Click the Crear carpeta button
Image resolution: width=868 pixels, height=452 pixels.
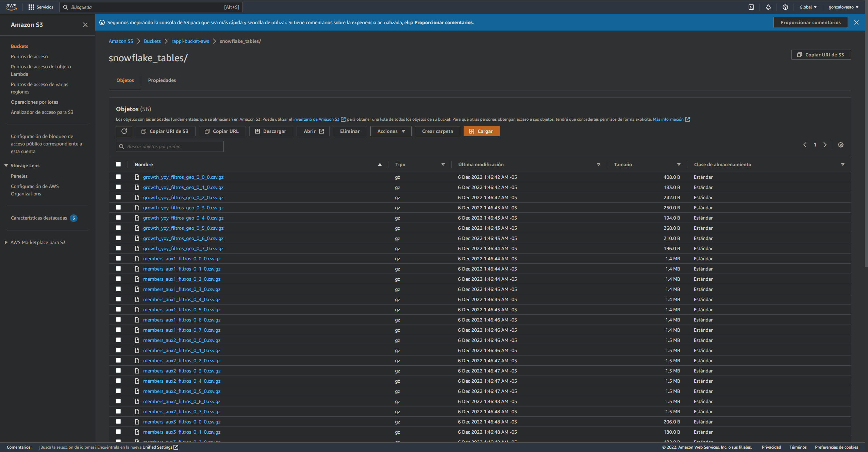(437, 131)
